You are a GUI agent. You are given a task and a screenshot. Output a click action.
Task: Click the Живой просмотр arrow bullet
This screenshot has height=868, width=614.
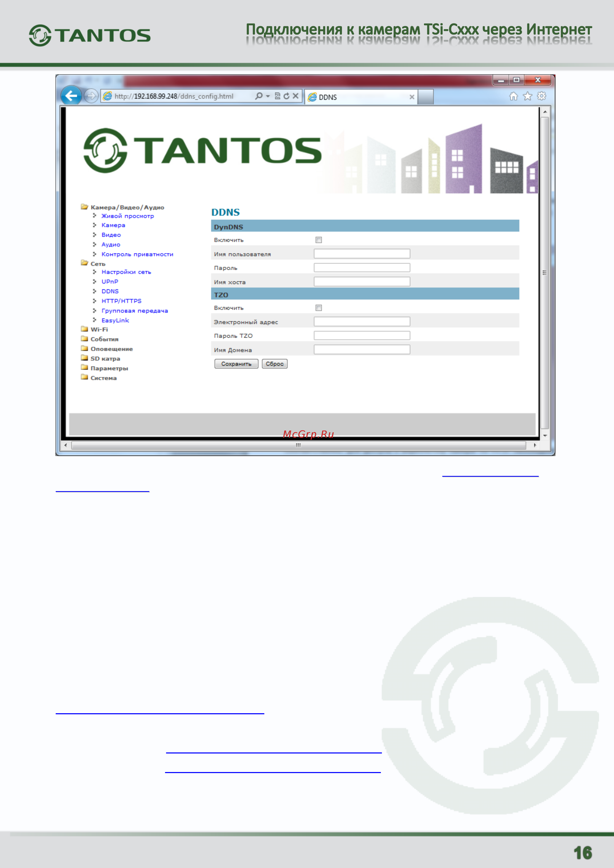tap(95, 216)
